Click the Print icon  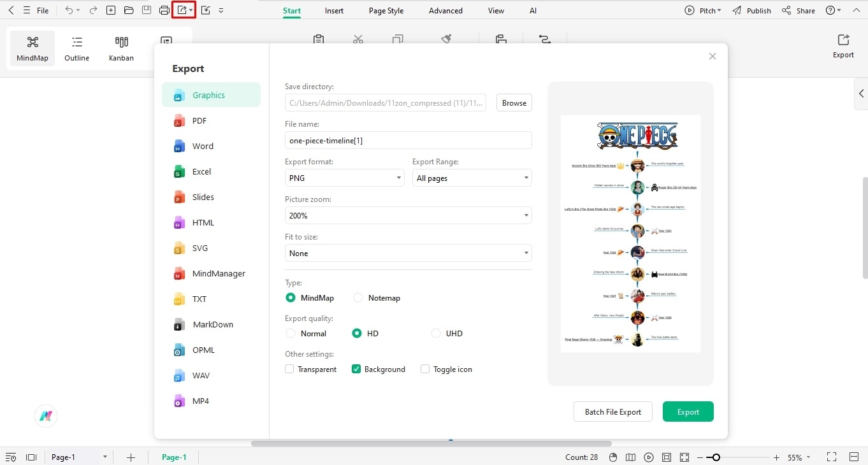pos(164,10)
